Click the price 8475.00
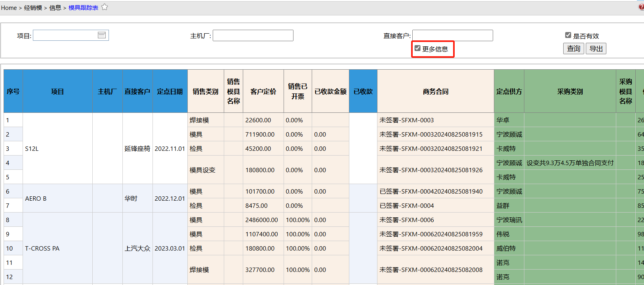The image size is (644, 285). [257, 205]
